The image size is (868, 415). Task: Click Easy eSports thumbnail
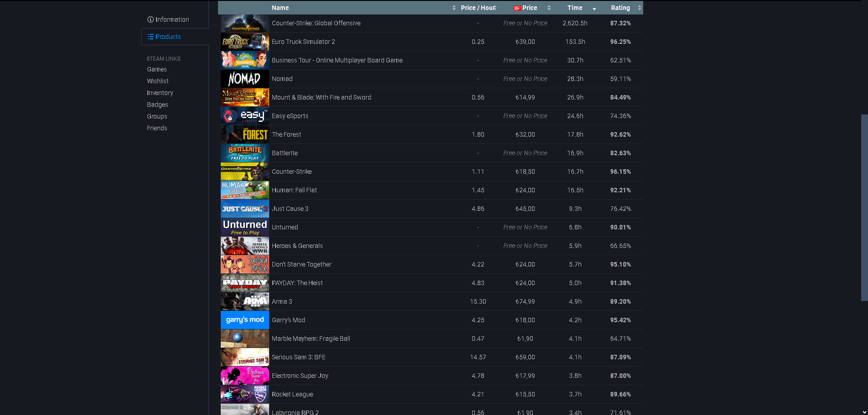tap(245, 116)
